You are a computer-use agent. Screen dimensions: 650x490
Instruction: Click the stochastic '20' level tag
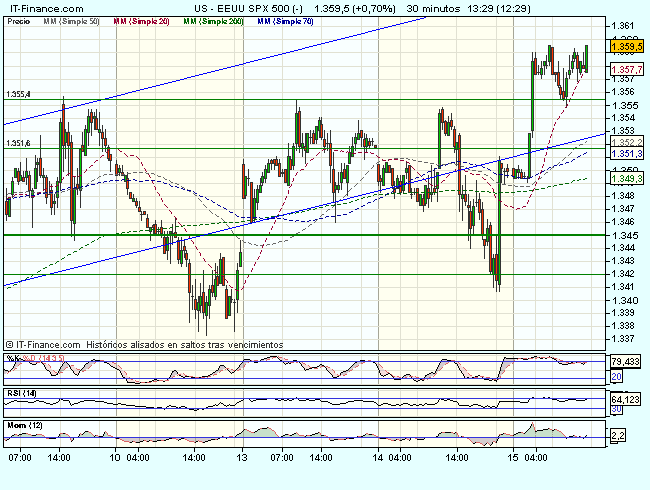click(616, 377)
